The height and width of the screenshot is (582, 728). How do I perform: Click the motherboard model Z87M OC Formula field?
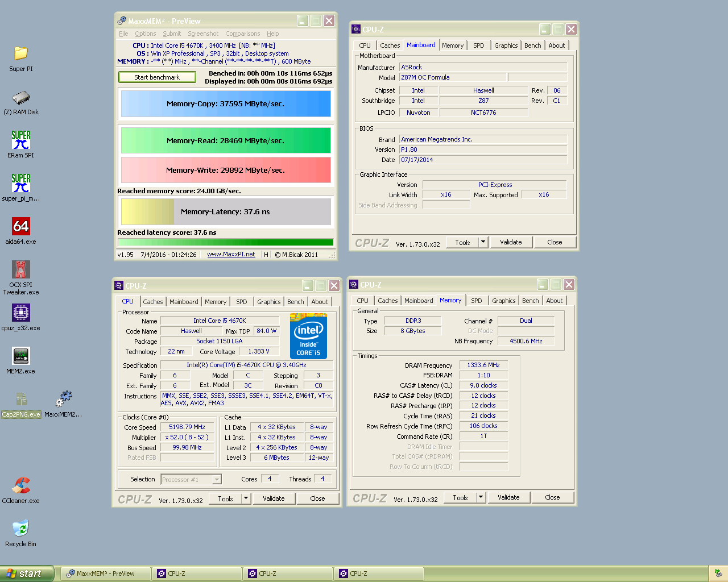point(453,77)
